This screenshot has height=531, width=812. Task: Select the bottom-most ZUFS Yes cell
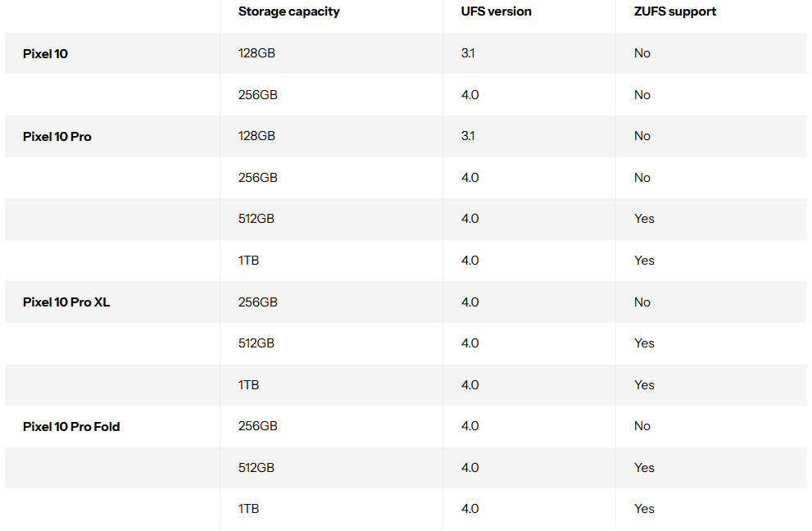click(x=644, y=509)
